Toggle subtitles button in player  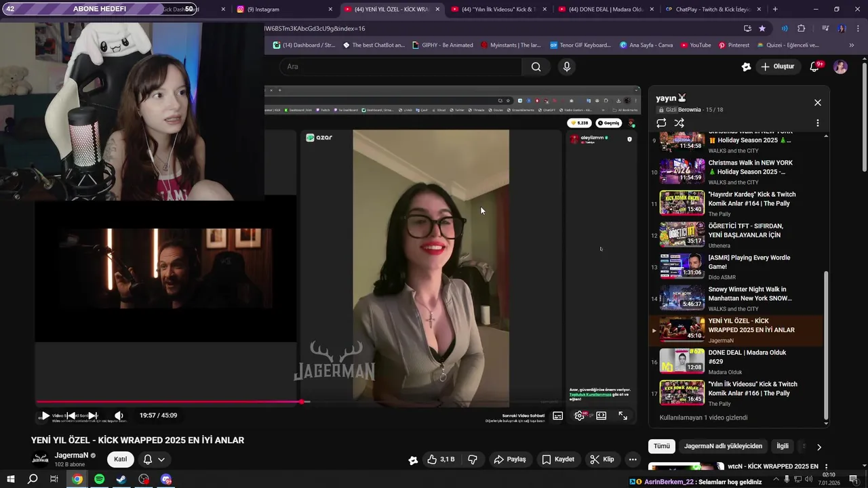[x=557, y=416]
